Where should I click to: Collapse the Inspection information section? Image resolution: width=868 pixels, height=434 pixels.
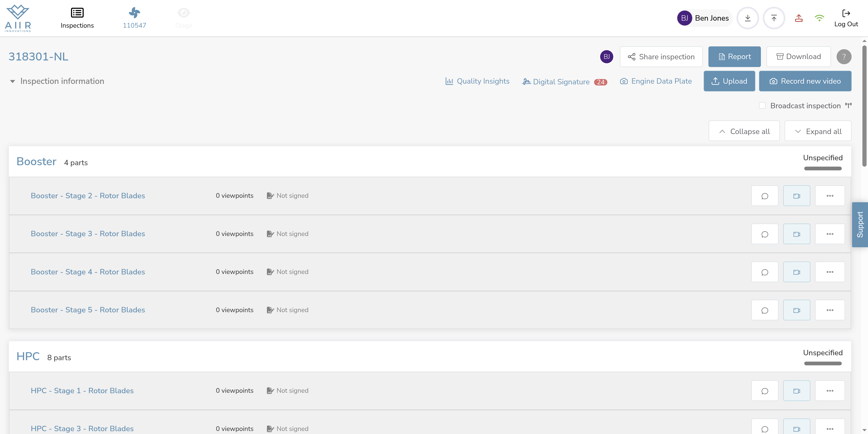(12, 81)
